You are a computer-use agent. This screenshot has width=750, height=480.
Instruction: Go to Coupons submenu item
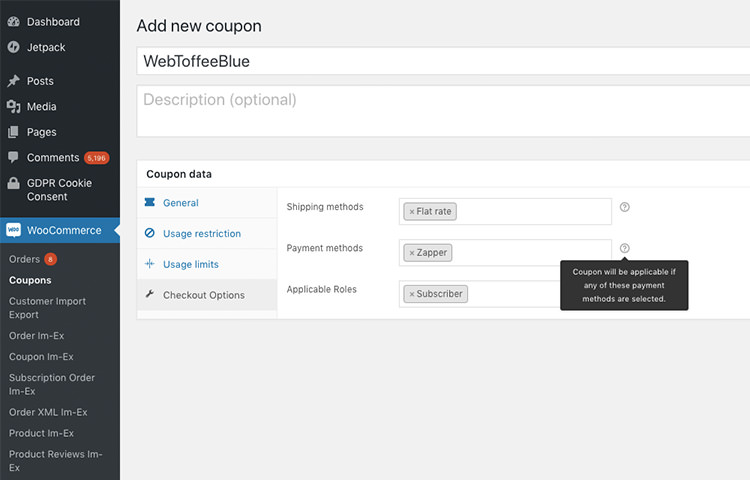point(30,280)
